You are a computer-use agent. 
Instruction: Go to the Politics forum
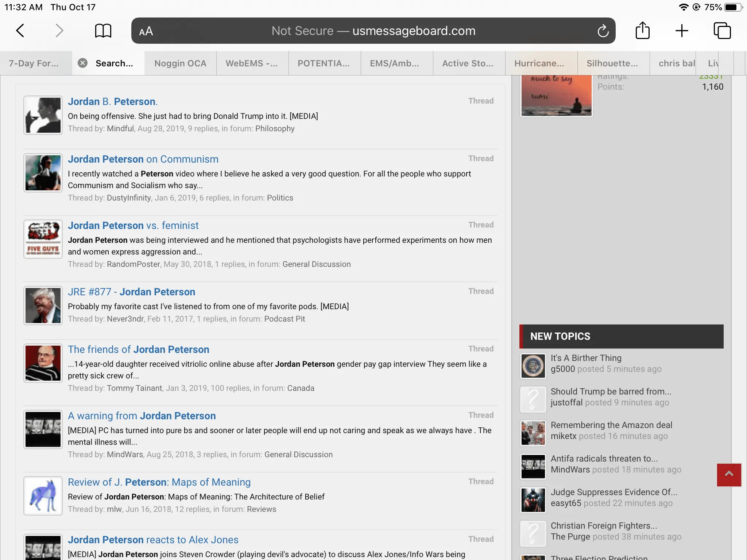280,198
